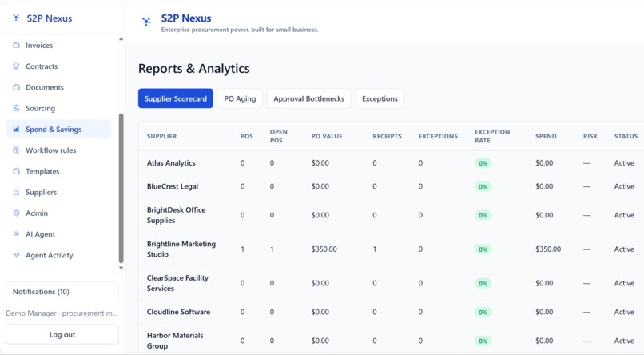Click the Log out button
The width and height of the screenshot is (644, 355).
coord(62,334)
